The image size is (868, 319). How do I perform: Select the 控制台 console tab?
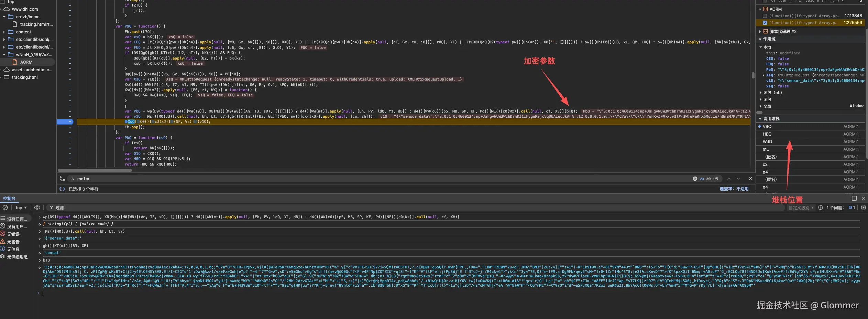[9, 198]
